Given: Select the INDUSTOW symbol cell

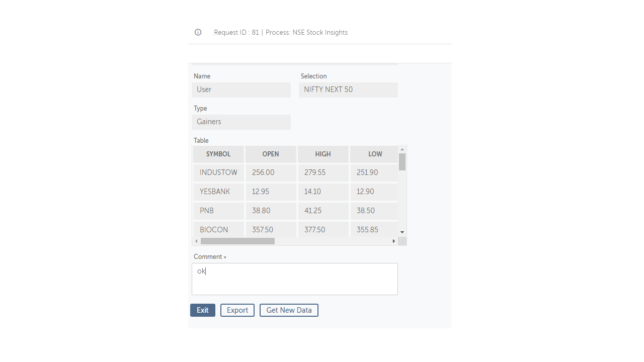Looking at the screenshot, I should (218, 172).
